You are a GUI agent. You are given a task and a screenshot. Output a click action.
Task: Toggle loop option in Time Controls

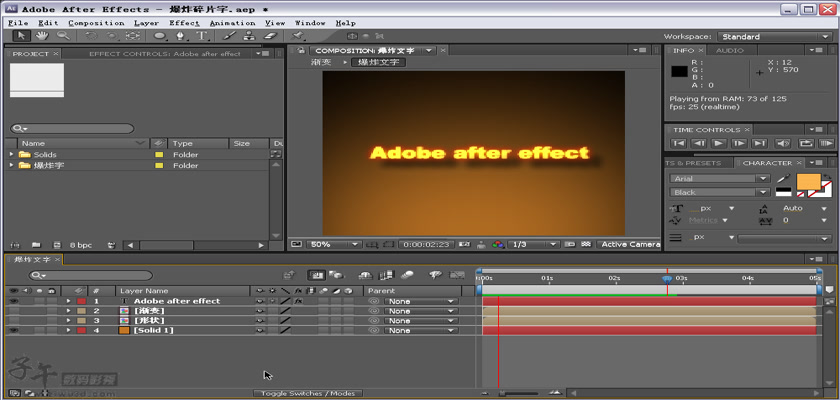[x=805, y=143]
